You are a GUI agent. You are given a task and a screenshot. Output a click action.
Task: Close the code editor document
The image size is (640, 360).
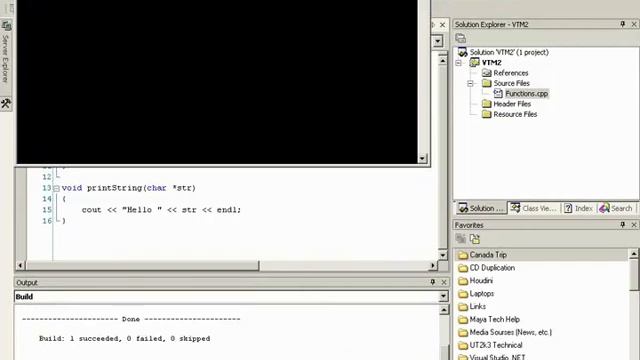coord(442,25)
